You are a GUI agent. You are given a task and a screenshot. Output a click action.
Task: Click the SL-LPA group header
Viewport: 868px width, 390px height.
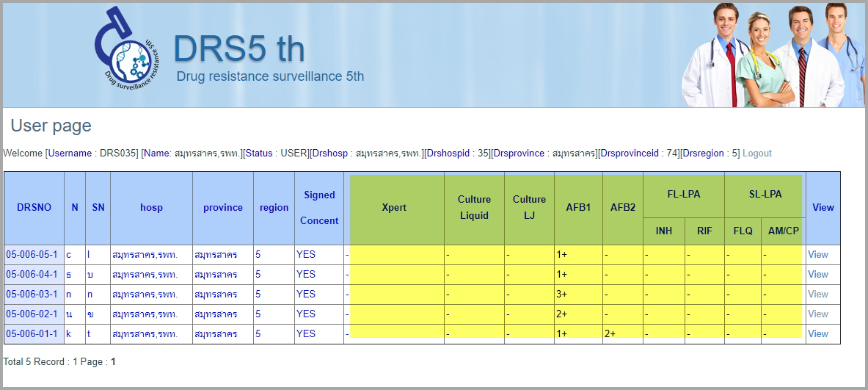pyautogui.click(x=765, y=195)
